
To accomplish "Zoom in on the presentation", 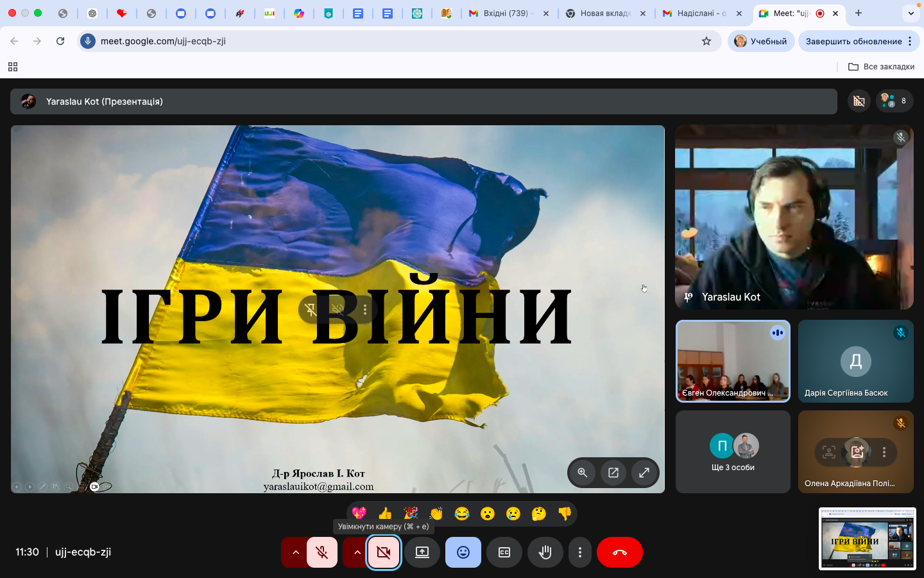I will pos(583,473).
